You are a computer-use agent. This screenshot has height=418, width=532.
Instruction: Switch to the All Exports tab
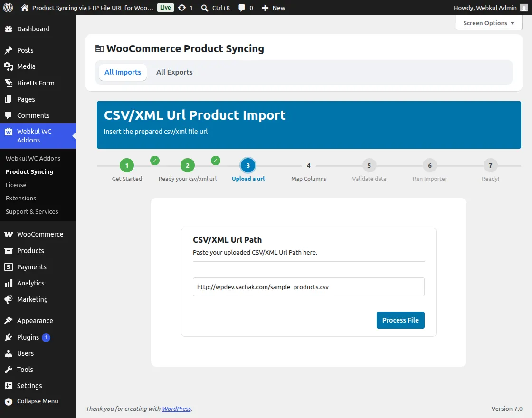pos(174,72)
